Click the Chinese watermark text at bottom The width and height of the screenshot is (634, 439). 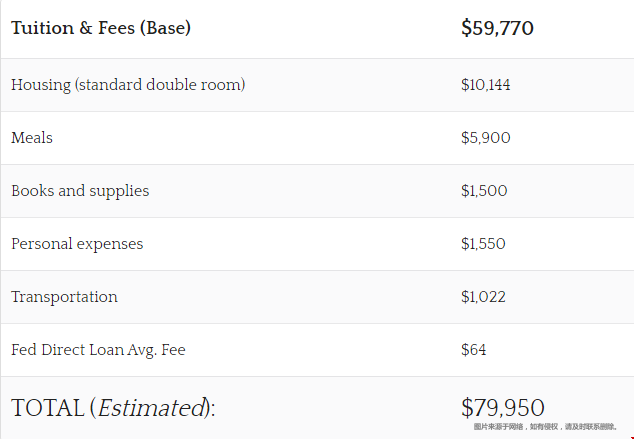tap(545, 426)
